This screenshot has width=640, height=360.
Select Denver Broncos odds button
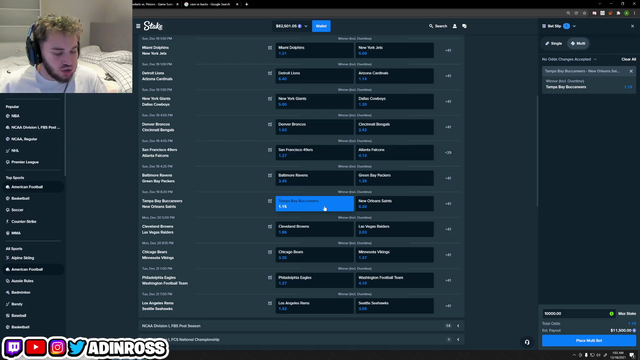coord(315,127)
